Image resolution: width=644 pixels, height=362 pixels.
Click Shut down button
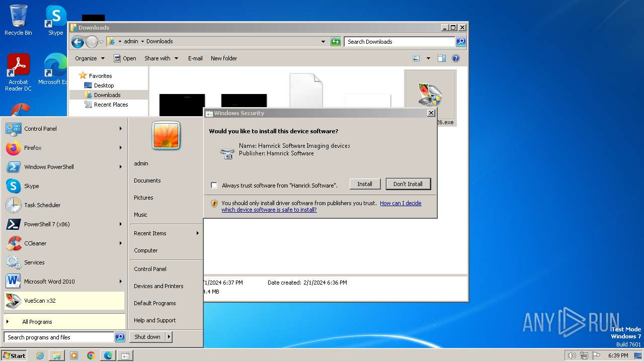tap(147, 337)
